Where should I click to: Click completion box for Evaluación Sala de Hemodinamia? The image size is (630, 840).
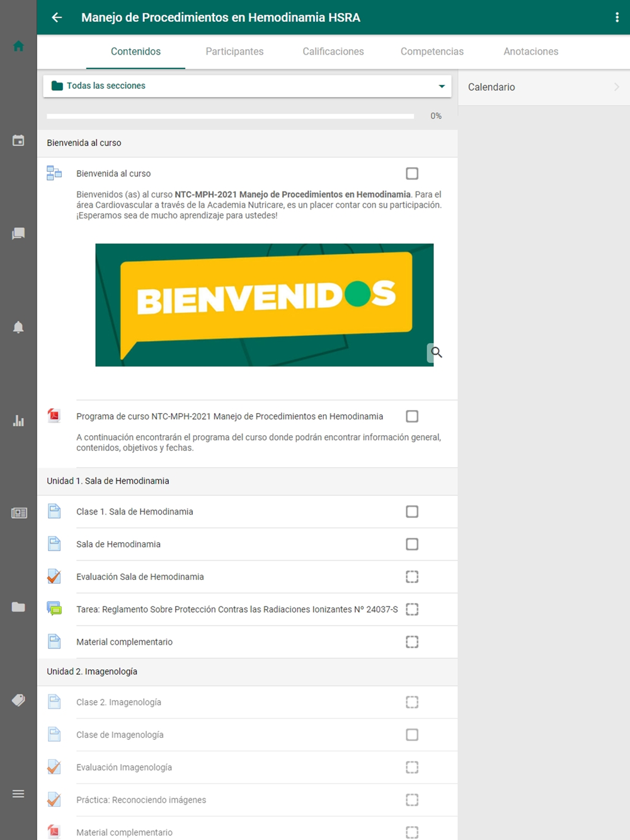click(412, 577)
